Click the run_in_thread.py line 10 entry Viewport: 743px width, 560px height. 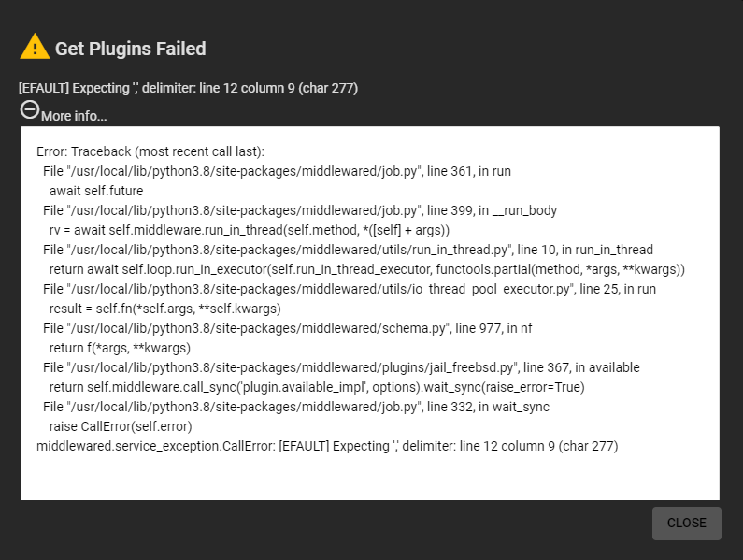pos(348,250)
